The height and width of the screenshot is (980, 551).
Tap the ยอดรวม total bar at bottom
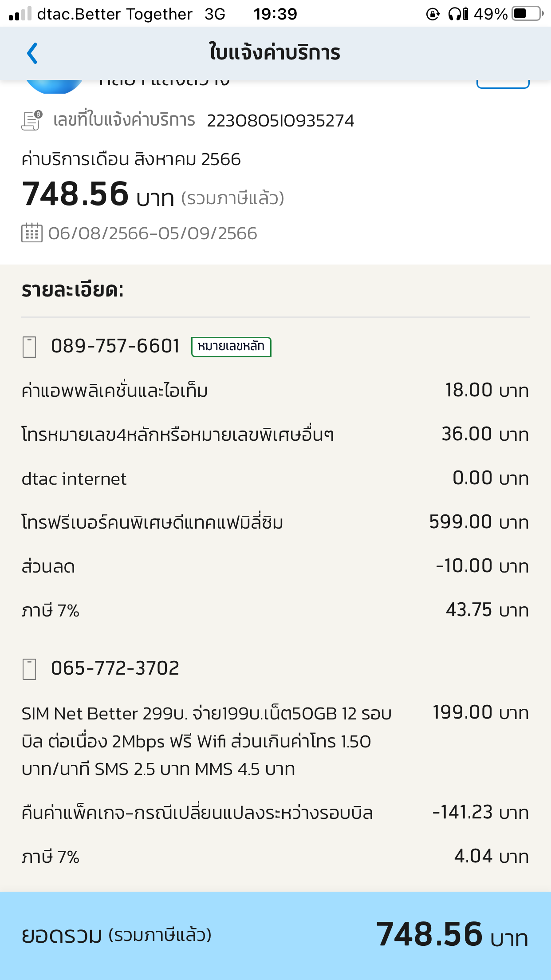275,935
